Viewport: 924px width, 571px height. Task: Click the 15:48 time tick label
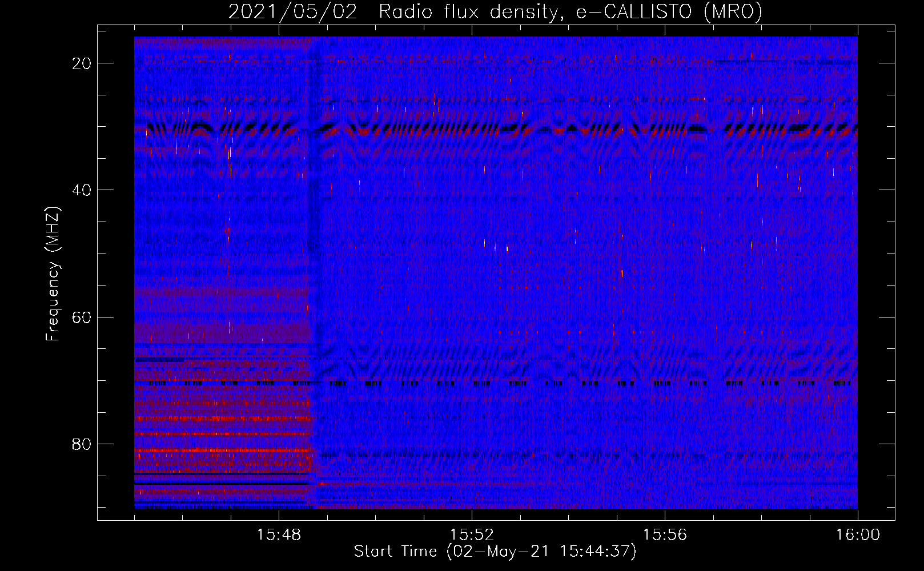coord(279,535)
